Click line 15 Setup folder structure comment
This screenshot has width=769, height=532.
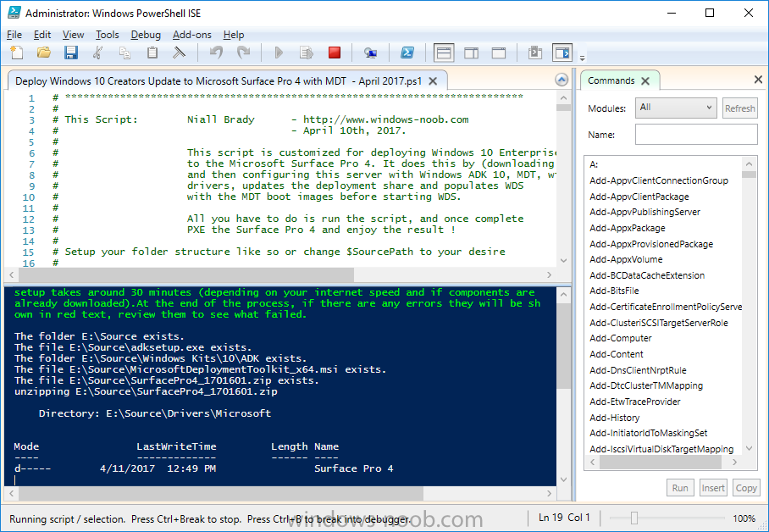[x=279, y=252]
